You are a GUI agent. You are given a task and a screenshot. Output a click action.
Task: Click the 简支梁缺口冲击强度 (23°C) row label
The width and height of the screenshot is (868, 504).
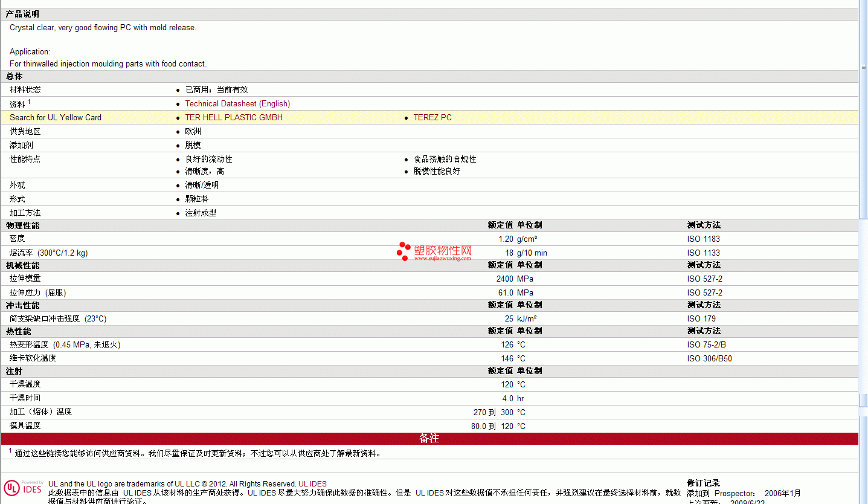click(x=58, y=319)
